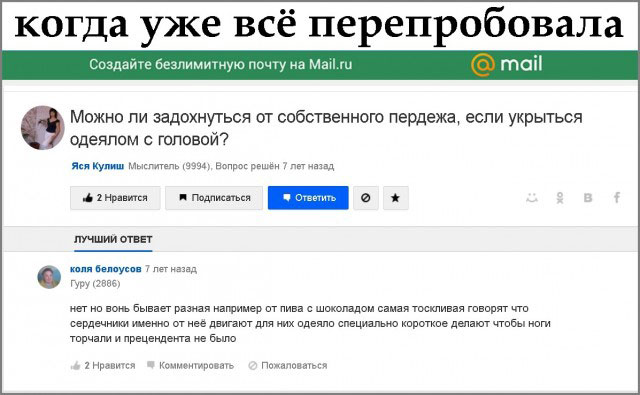Viewport: 640px width, 395px height.
Task: Like the question with 2 Нравится button
Action: 115,198
